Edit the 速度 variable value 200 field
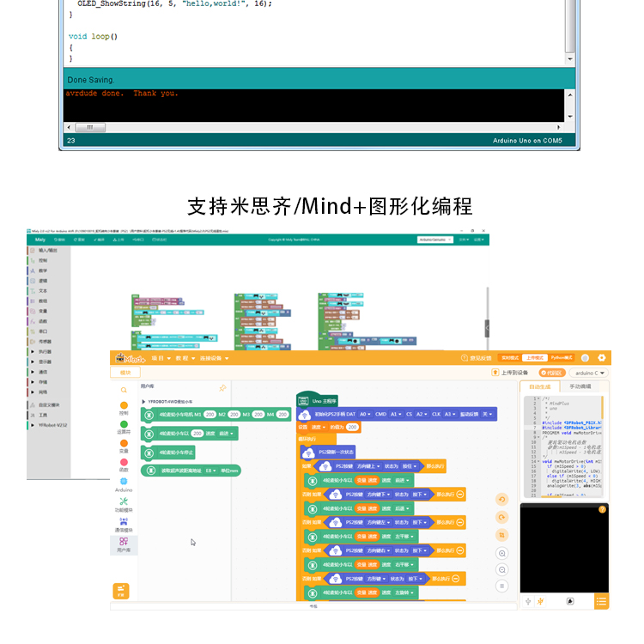 click(352, 427)
